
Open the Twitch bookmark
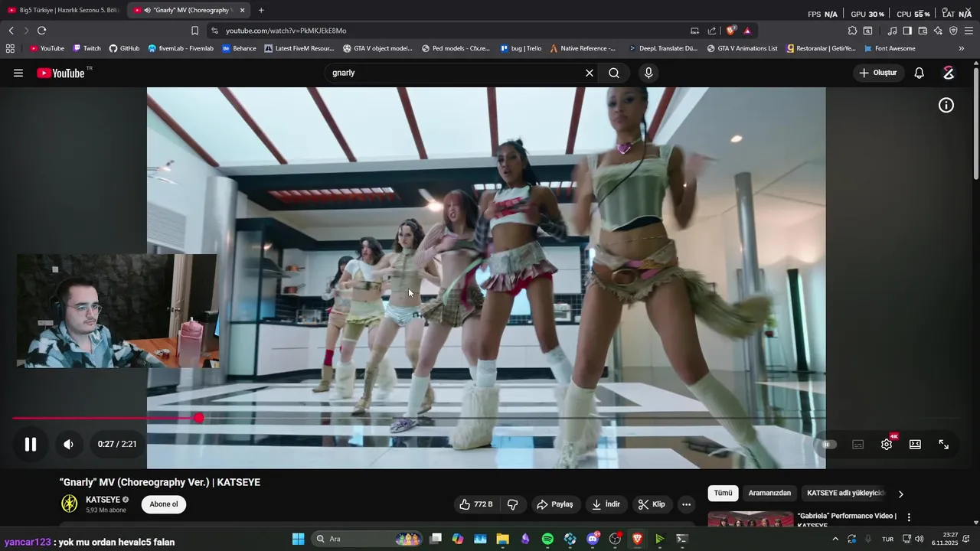coord(87,48)
